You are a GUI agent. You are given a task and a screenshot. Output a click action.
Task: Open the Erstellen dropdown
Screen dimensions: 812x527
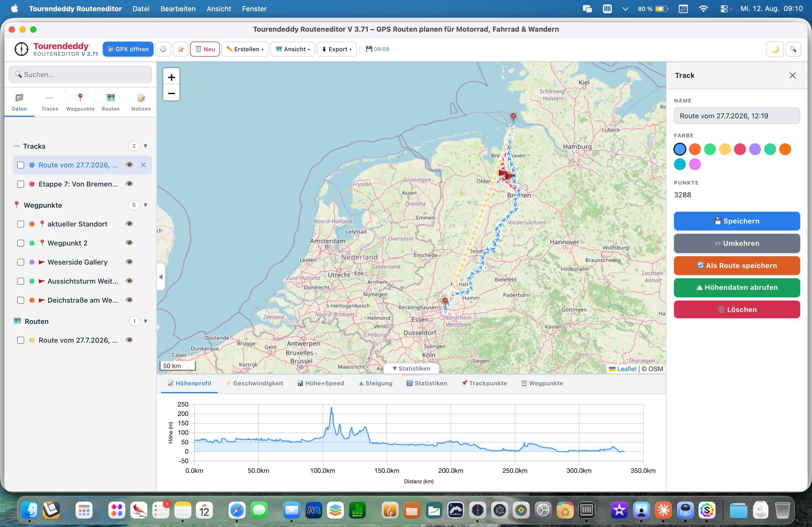coord(245,49)
